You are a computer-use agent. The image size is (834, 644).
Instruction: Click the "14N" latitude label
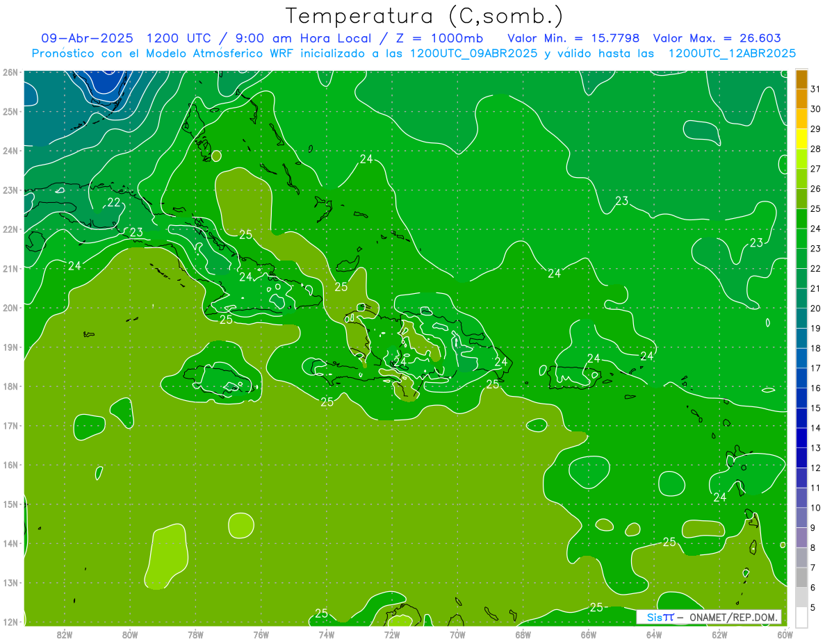point(10,543)
